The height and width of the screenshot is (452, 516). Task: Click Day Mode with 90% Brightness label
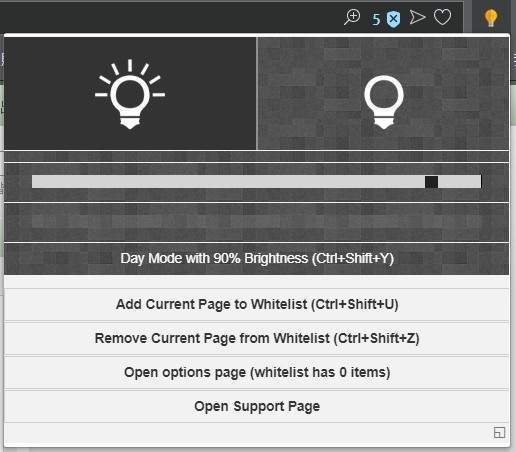(257, 258)
